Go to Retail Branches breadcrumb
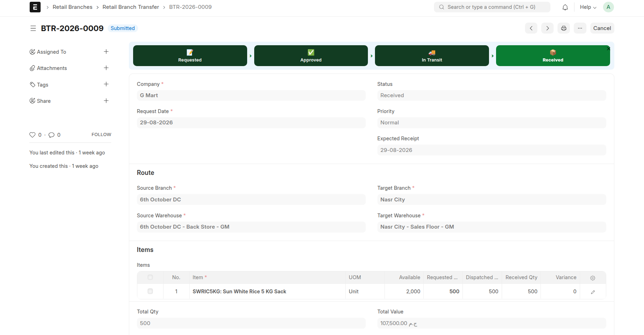 click(72, 7)
